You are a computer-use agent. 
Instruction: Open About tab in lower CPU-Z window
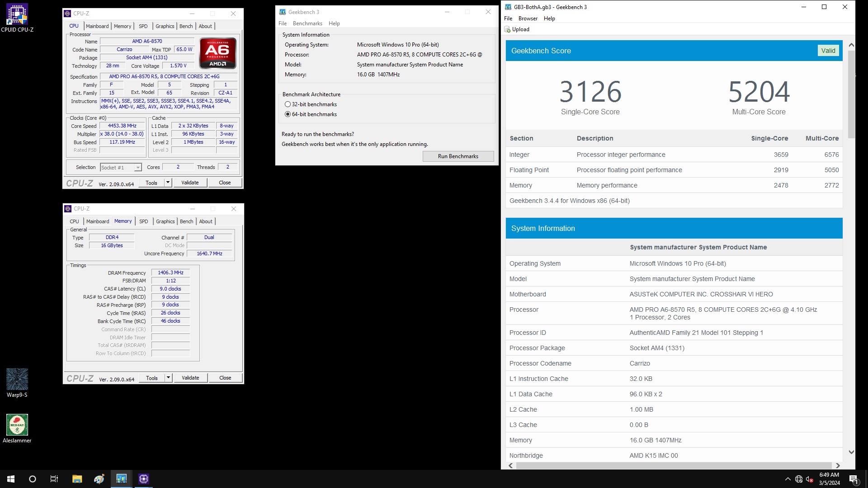(206, 221)
